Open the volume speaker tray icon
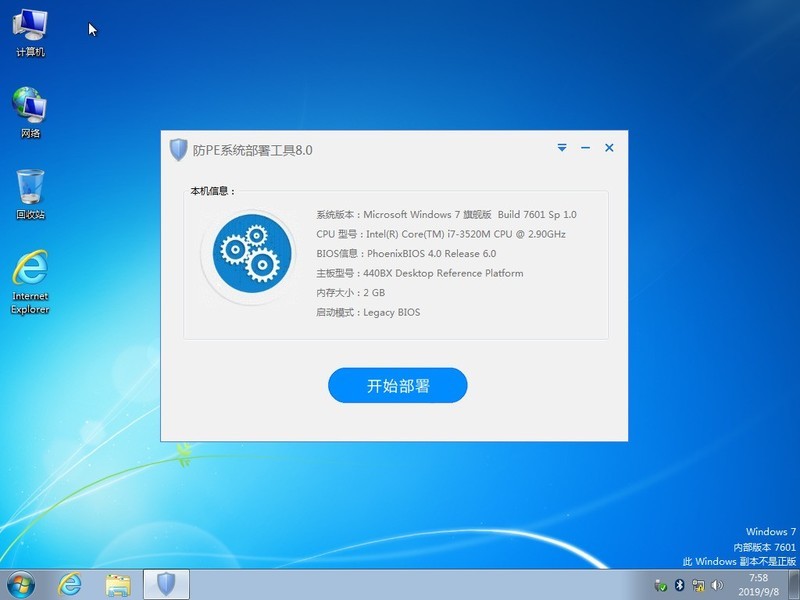This screenshot has width=800, height=600. click(x=717, y=585)
